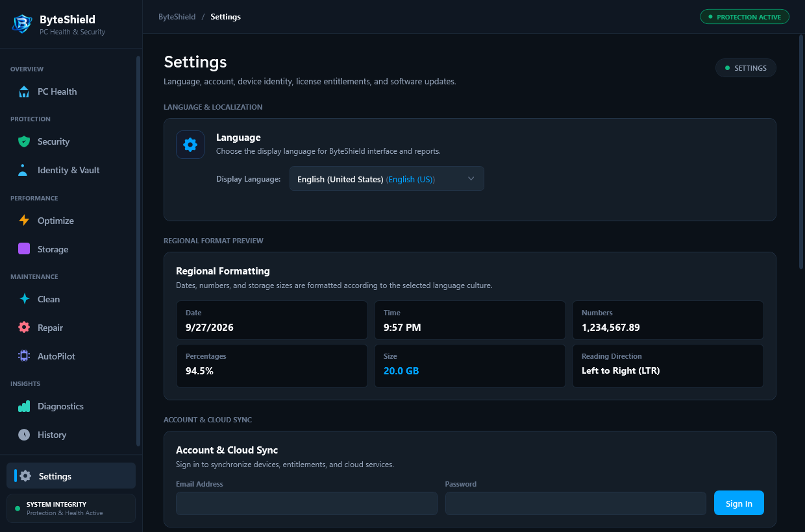Click the ByteShield breadcrumb link
The height and width of the screenshot is (532, 805).
point(177,17)
